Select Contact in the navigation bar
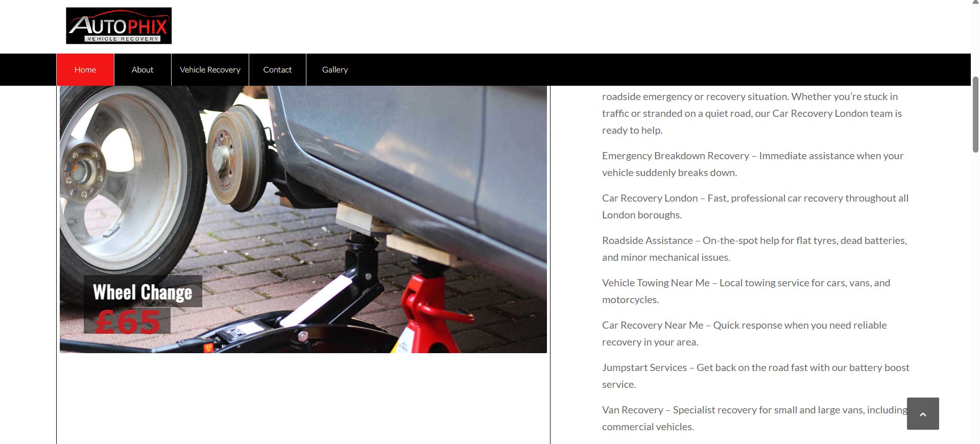This screenshot has width=980, height=444. pos(277,69)
